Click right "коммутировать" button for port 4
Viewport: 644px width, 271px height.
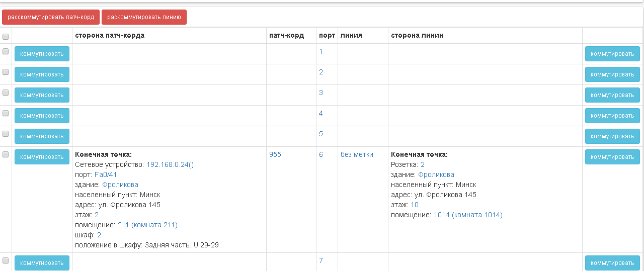(x=612, y=116)
